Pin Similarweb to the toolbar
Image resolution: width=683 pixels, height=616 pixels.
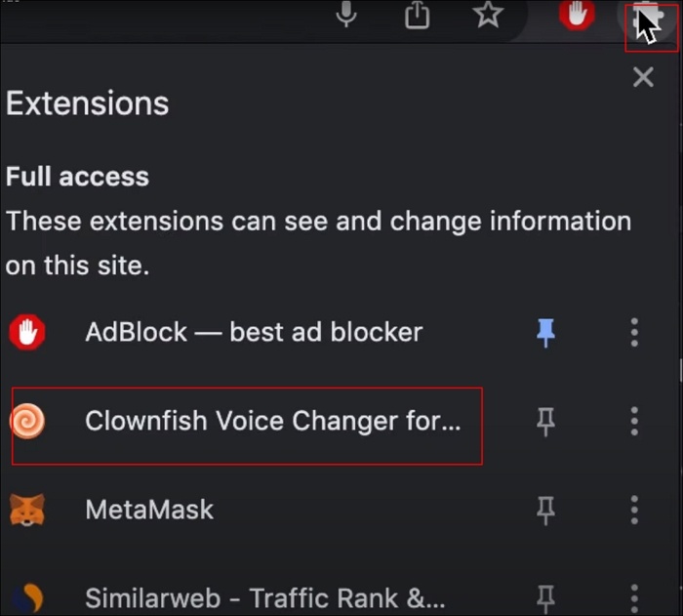click(546, 597)
